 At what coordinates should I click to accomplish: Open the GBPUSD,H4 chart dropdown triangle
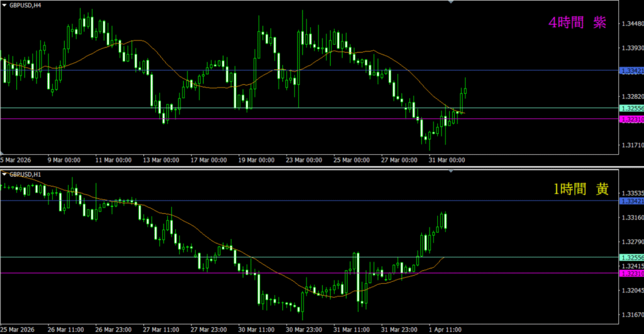click(4, 4)
